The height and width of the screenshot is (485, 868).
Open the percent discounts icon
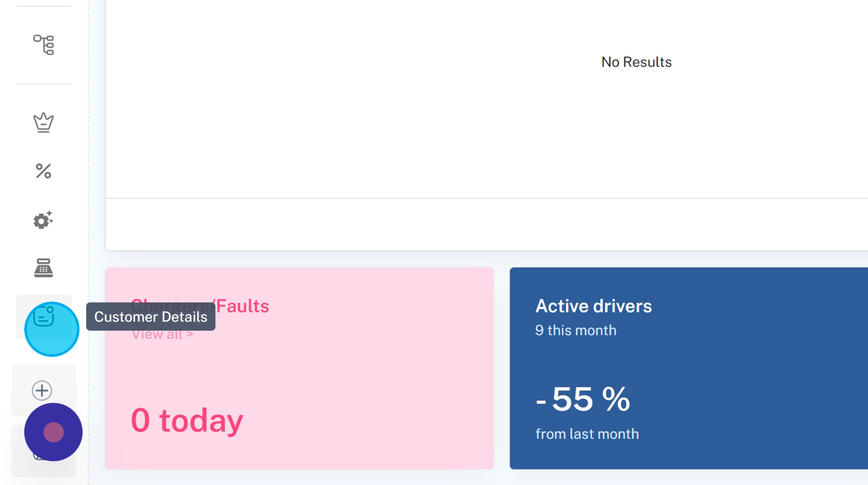(43, 171)
